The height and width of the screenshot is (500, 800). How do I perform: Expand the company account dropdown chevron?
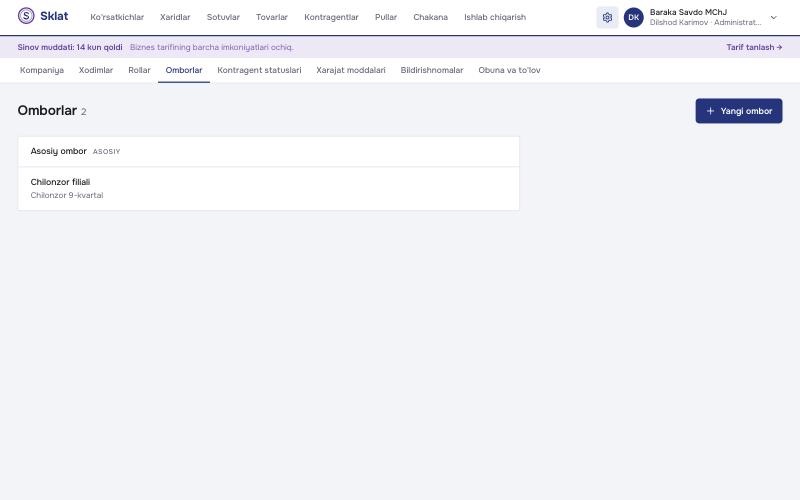click(x=773, y=17)
